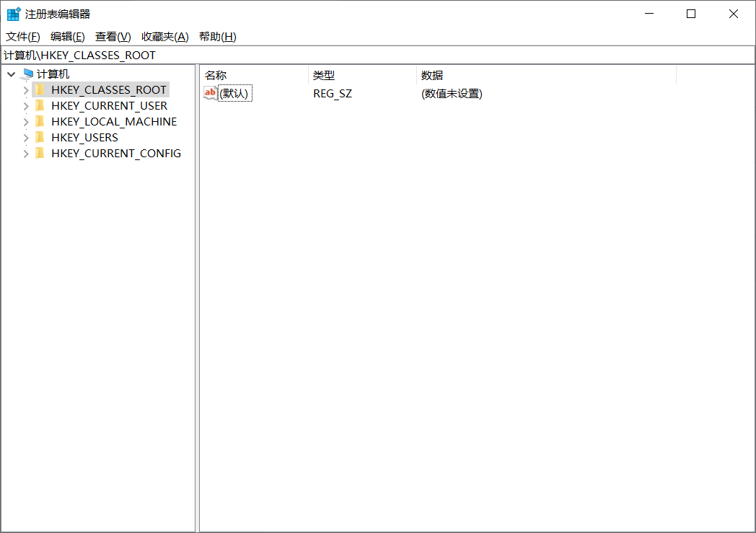Screen dimensions: 756x533
Task: Click the HKEY_CURRENT_CONFIG folder icon
Action: click(40, 153)
